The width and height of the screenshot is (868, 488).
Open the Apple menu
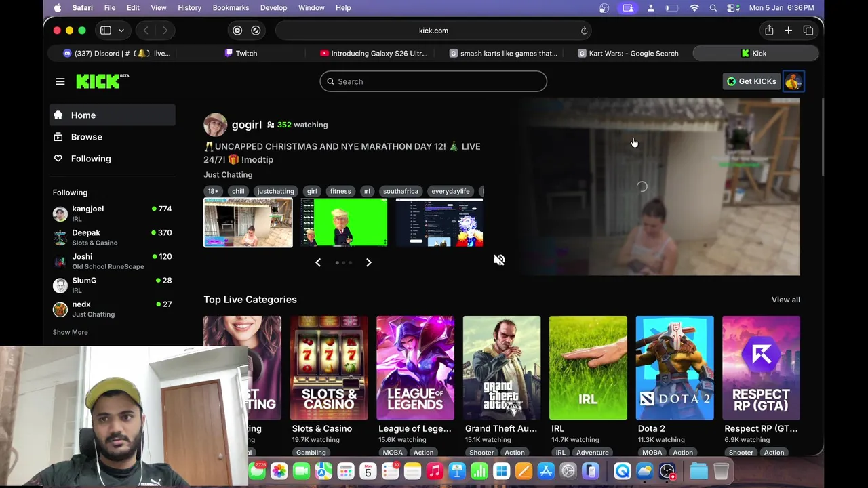[58, 8]
